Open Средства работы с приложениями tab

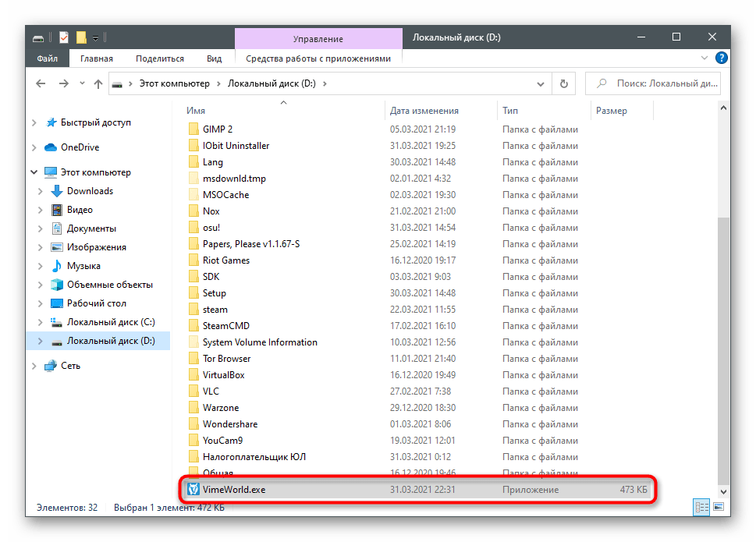click(318, 58)
